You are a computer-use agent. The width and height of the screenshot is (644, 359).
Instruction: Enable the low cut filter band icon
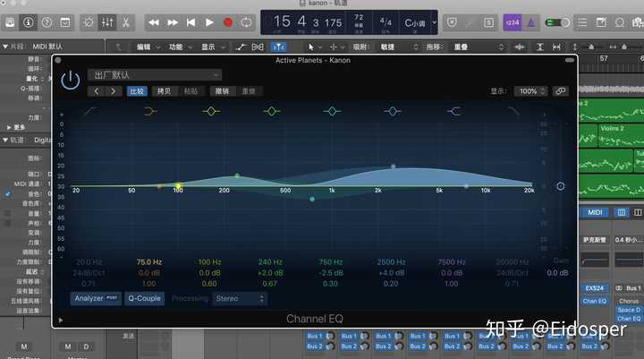(x=90, y=111)
